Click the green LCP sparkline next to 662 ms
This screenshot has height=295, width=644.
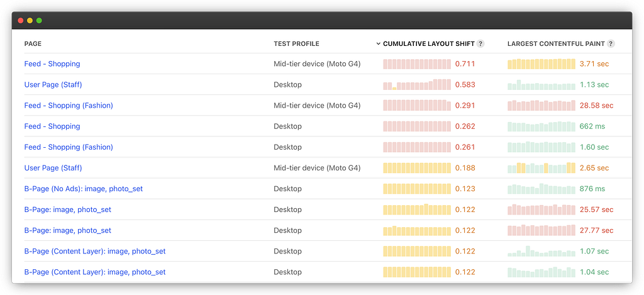pyautogui.click(x=541, y=126)
